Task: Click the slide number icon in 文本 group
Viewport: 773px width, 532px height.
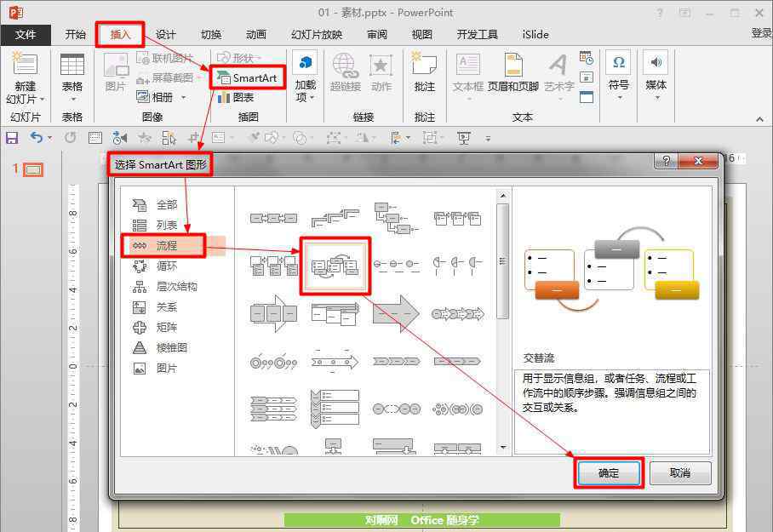Action: pos(587,77)
